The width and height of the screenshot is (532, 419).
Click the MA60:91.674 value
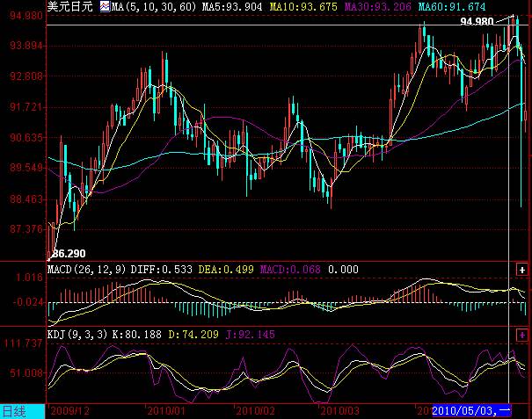click(452, 7)
